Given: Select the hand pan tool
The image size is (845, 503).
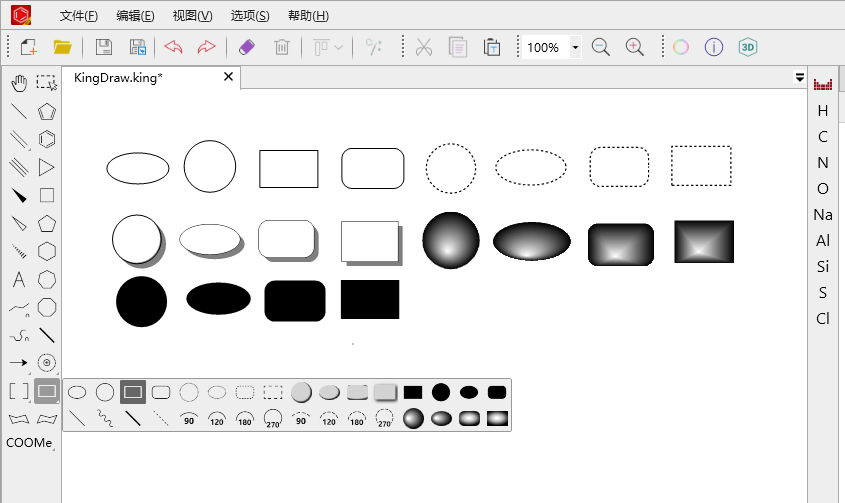Looking at the screenshot, I should coord(19,83).
